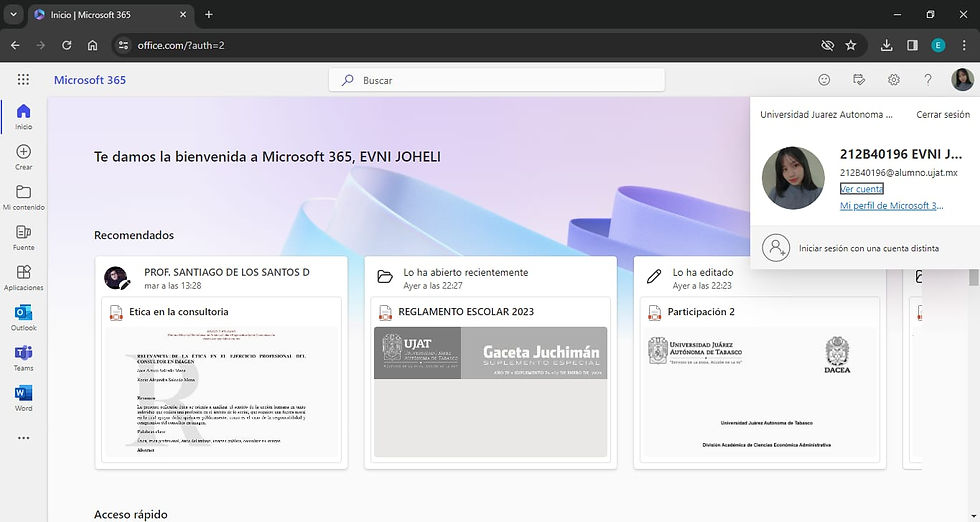Screen dimensions: 980x522
Task: Open the Settings gear icon
Action: click(x=894, y=79)
